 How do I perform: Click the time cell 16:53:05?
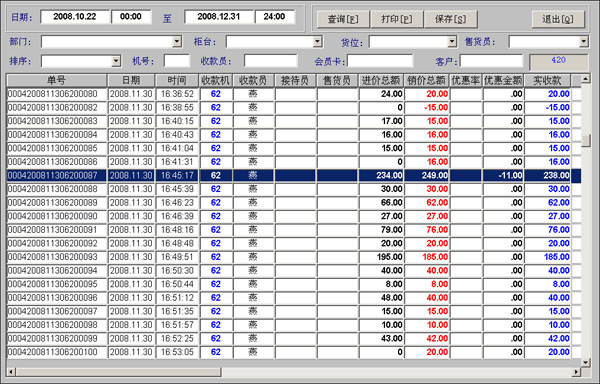click(177, 352)
